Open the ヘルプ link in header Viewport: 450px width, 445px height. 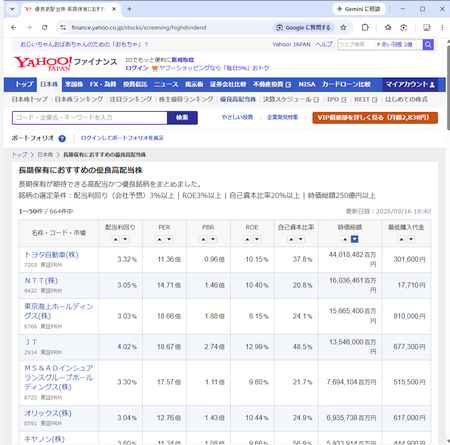[324, 44]
